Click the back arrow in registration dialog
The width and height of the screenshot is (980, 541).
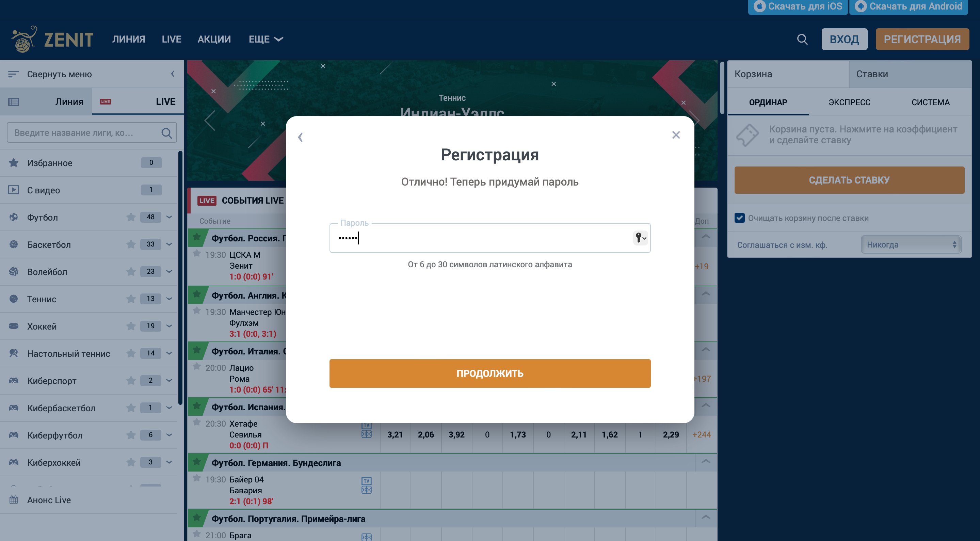click(301, 137)
